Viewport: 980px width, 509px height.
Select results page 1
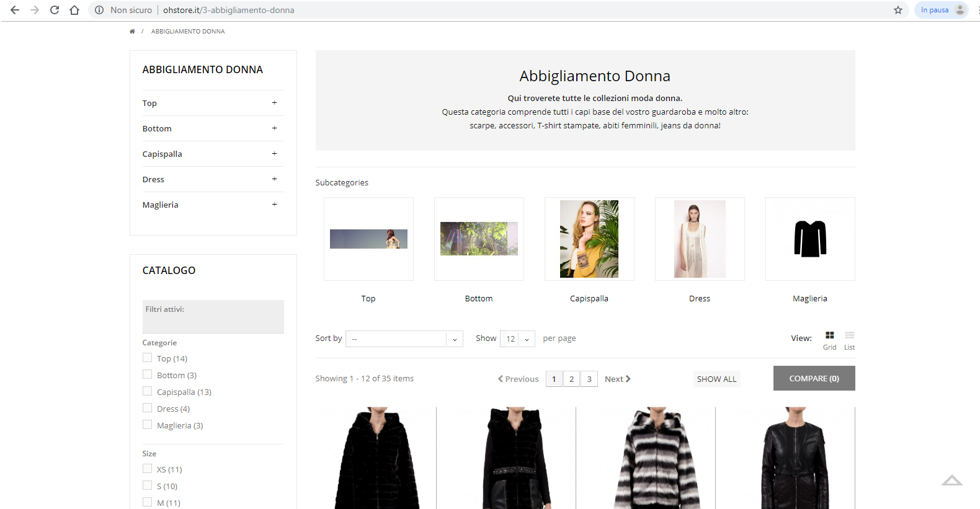click(x=554, y=379)
